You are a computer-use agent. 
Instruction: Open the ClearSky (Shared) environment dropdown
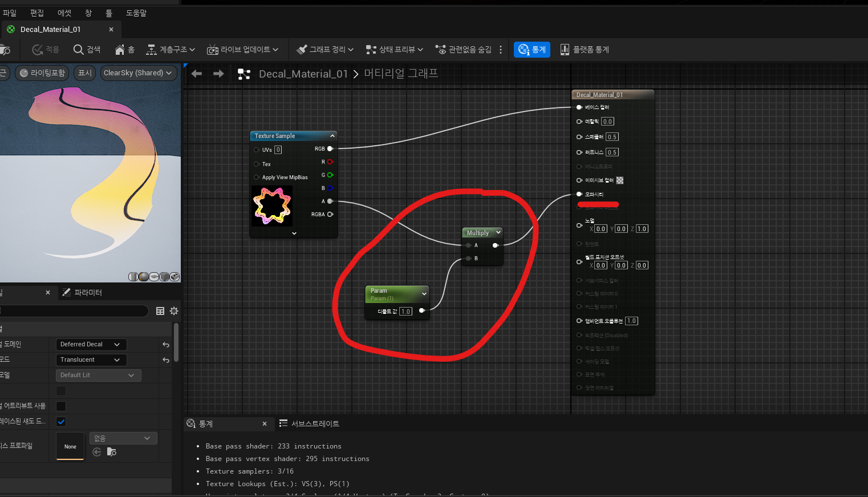(137, 73)
